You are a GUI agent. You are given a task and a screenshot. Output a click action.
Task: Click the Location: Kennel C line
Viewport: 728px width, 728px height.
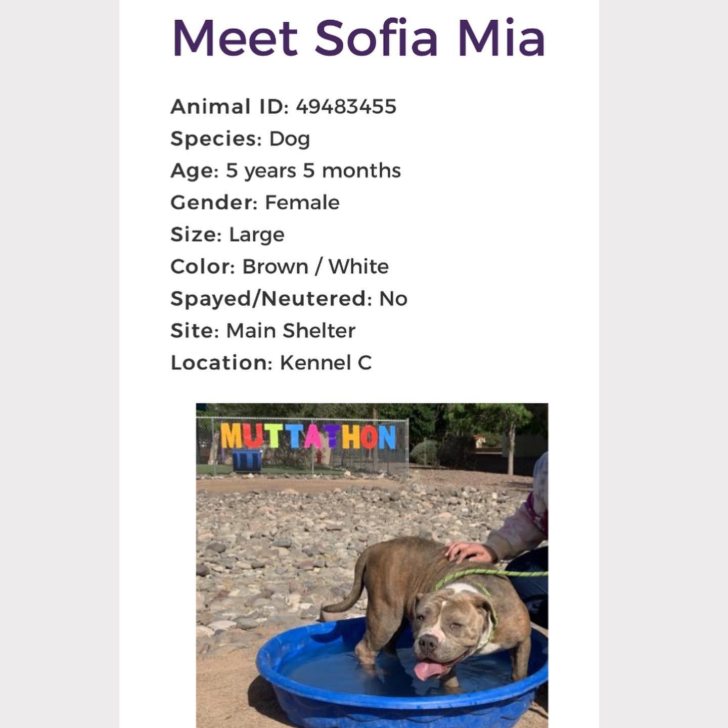tap(271, 362)
